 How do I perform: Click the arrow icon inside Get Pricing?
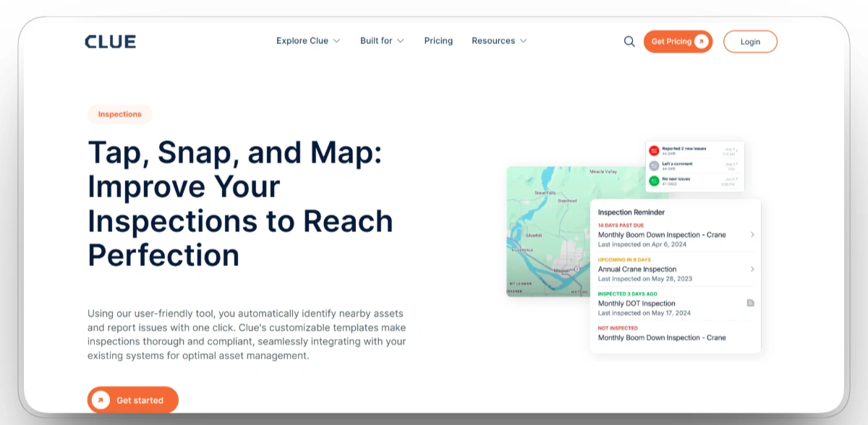(x=700, y=41)
